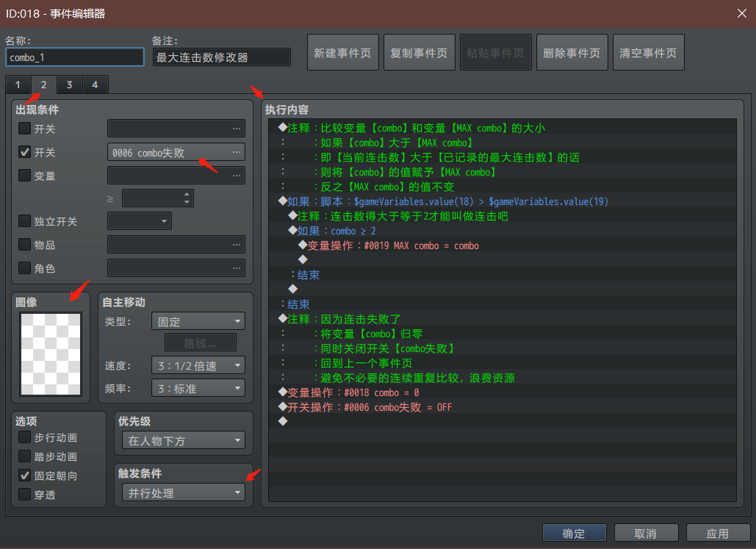Screen dimensions: 756x549
Task: Open the 物品 condition selector
Action: 236,245
